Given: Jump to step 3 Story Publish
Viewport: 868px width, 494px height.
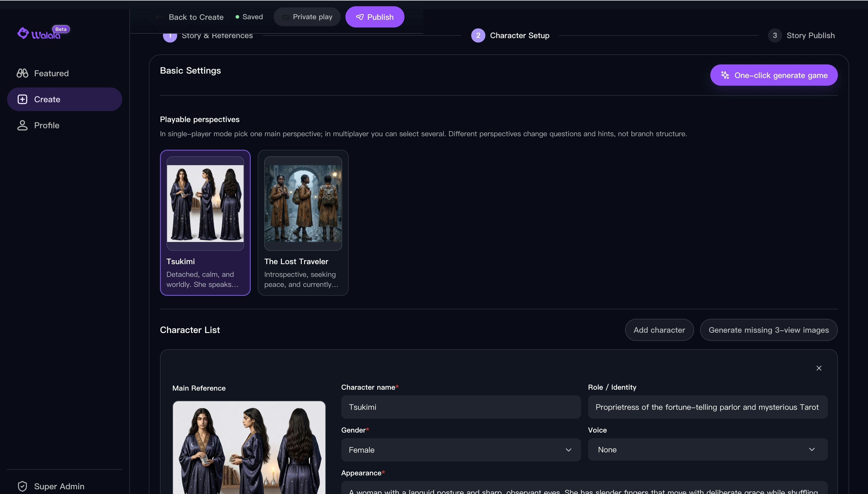Looking at the screenshot, I should click(801, 35).
